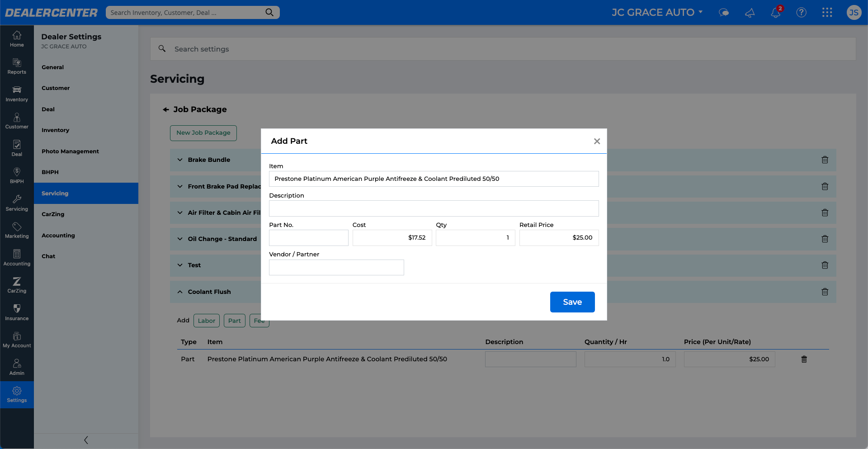This screenshot has height=449, width=868.
Task: Expand the Brake Bundle package
Action: pyautogui.click(x=180, y=160)
